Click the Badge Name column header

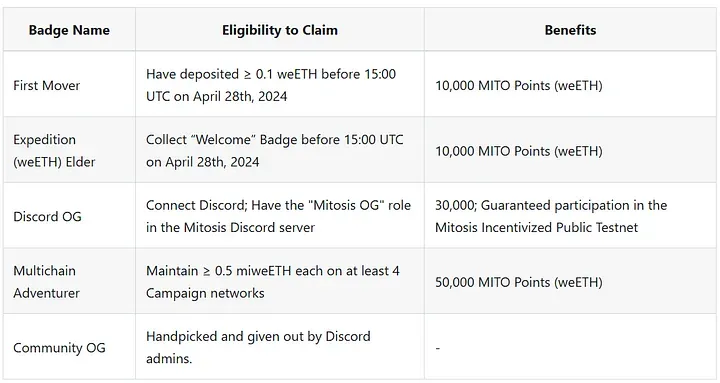[x=69, y=30]
